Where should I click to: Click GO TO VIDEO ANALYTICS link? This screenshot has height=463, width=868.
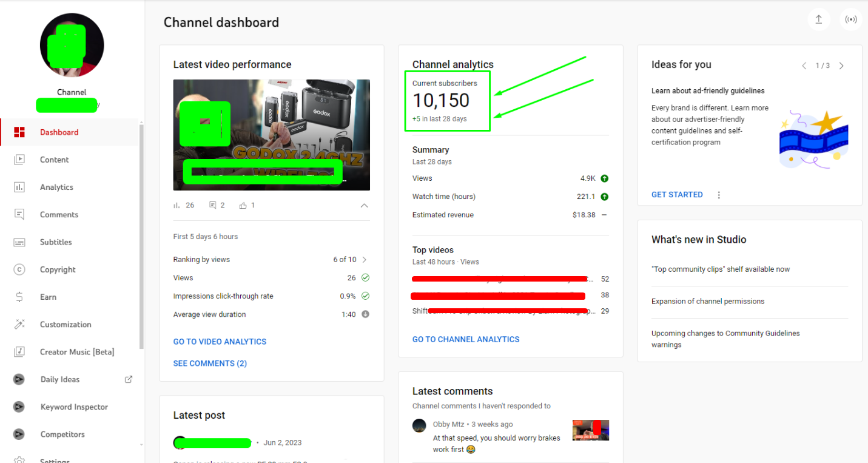220,342
